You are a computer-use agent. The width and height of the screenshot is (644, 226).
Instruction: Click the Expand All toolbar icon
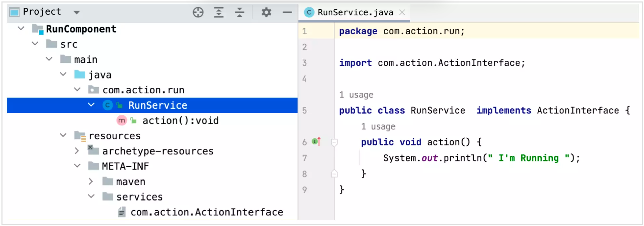[219, 12]
